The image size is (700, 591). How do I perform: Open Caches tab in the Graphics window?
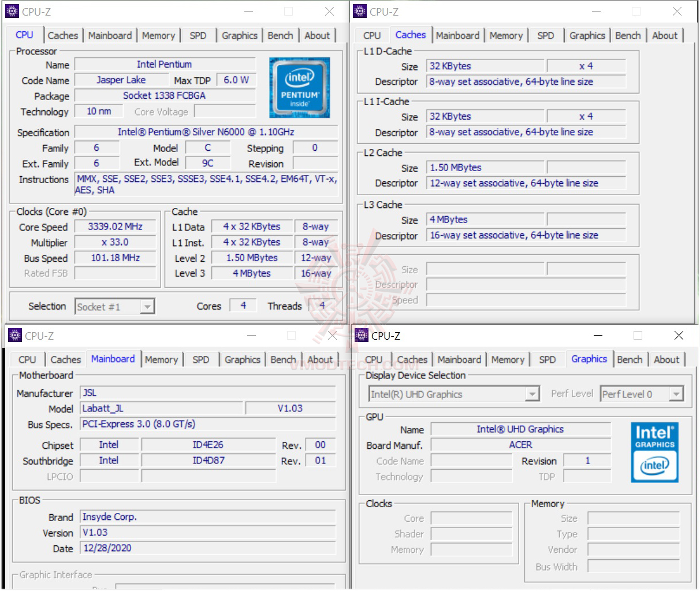[x=412, y=359]
